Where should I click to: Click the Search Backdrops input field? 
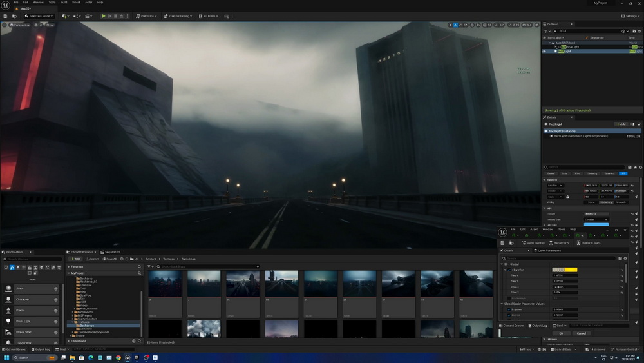tap(208, 266)
